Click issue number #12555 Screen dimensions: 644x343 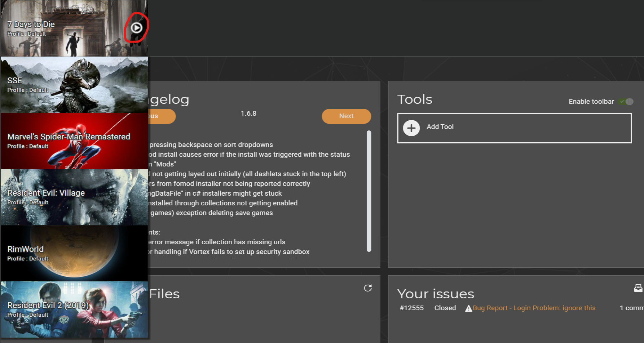click(x=411, y=308)
